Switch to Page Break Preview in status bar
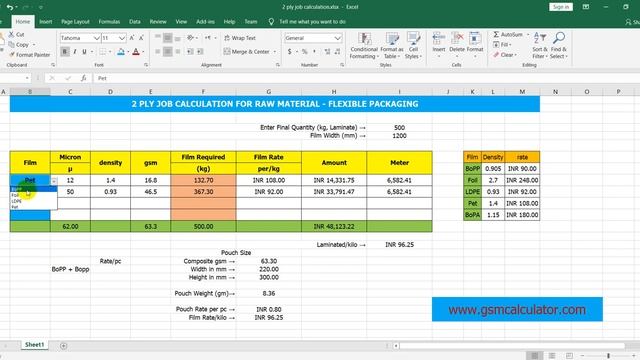 click(569, 356)
